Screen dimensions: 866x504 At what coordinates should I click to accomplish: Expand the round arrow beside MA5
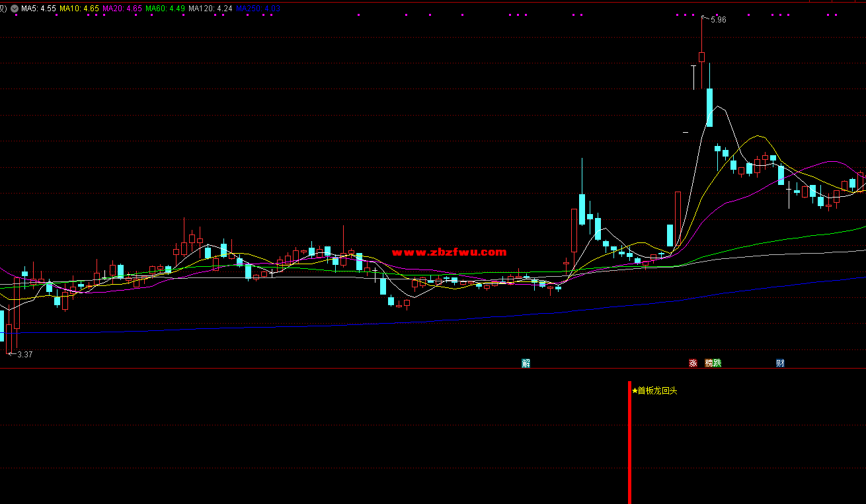click(x=15, y=9)
